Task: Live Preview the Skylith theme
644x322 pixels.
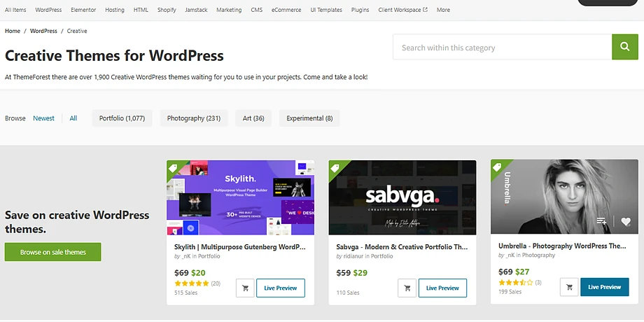Action: coord(281,288)
